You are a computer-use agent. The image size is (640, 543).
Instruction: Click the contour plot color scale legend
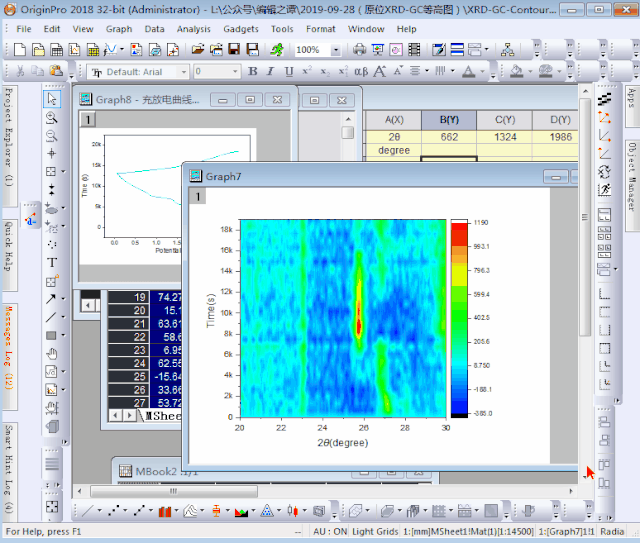pos(458,316)
